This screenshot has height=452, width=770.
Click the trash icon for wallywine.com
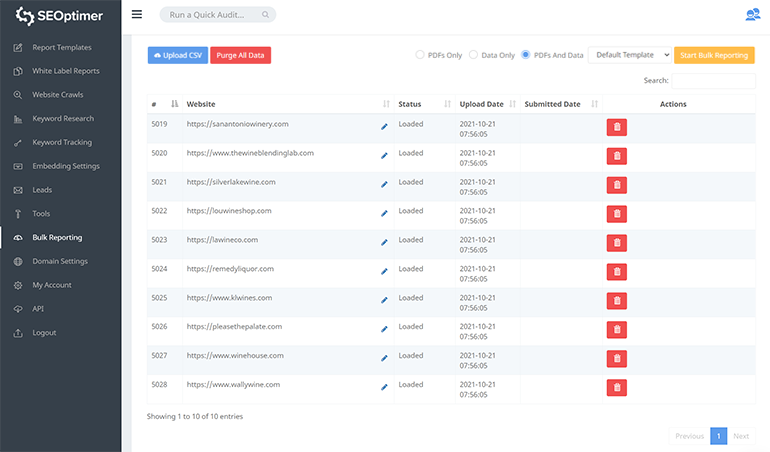tap(617, 387)
